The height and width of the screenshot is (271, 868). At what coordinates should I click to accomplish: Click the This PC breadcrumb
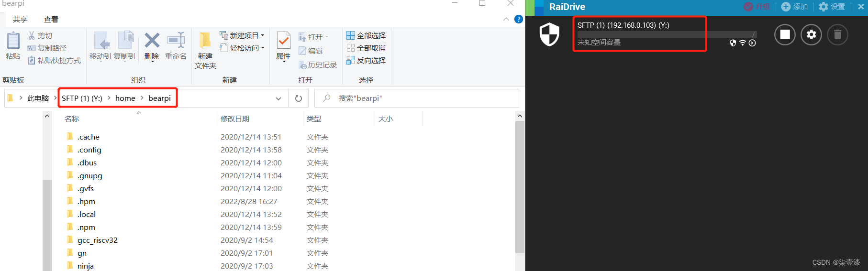tap(38, 98)
